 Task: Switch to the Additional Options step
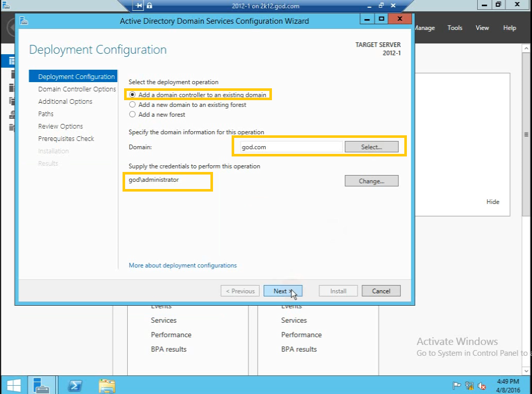(65, 101)
